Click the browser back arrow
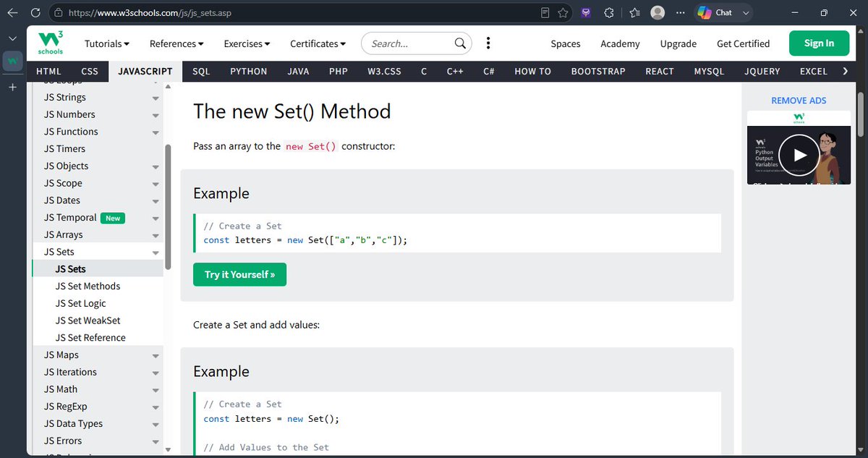Viewport: 868px width, 458px height. tap(12, 13)
